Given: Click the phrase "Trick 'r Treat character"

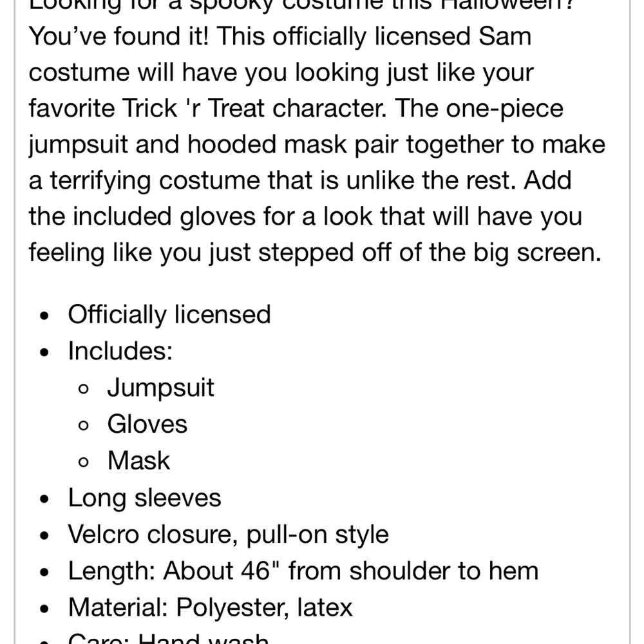Looking at the screenshot, I should pos(254,108).
